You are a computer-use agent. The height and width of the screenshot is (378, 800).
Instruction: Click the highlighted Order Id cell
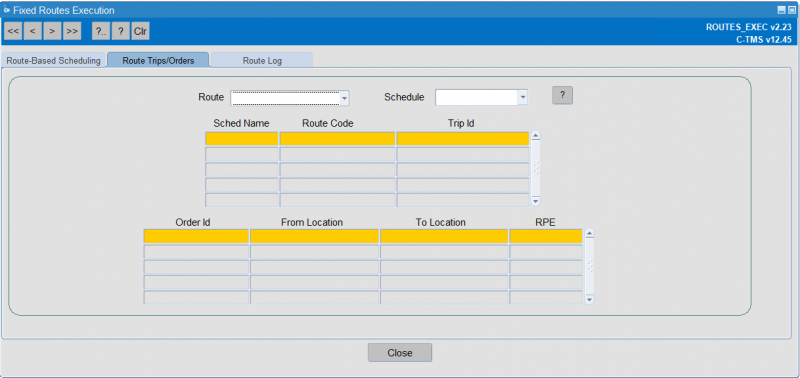[x=196, y=236]
